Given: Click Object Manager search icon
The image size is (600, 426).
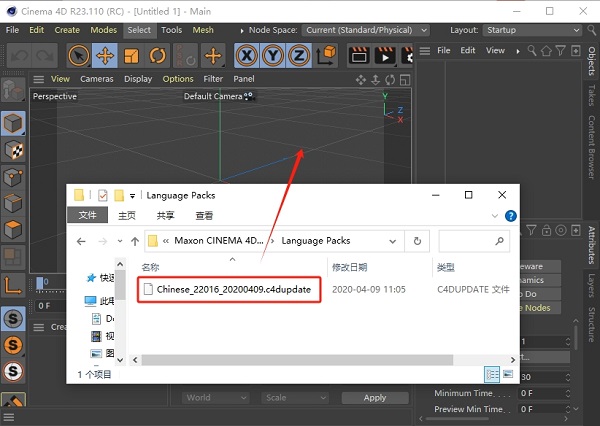Looking at the screenshot, I should (532, 51).
